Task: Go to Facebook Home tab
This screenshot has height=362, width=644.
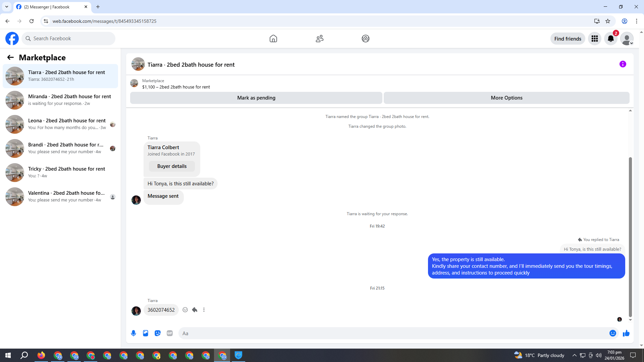Action: (x=273, y=39)
